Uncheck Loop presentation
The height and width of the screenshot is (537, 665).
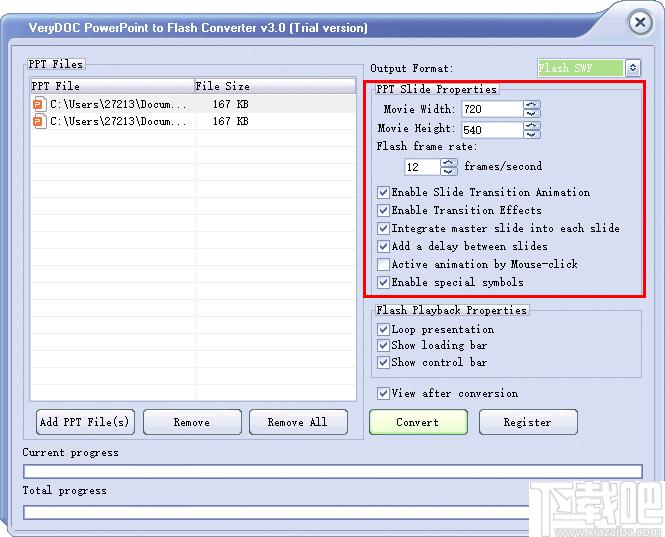[x=383, y=330]
